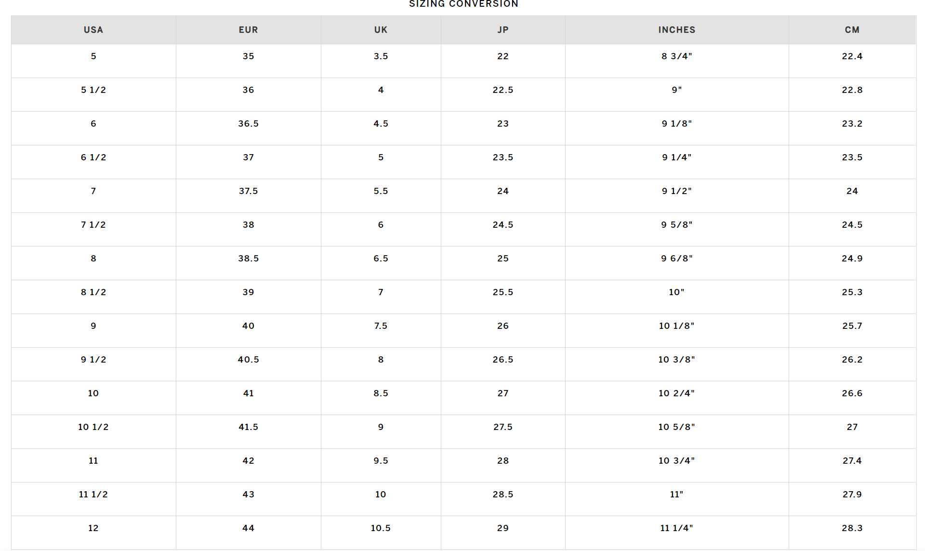Select UK size 8.5 cell
925x560 pixels.
tap(381, 393)
